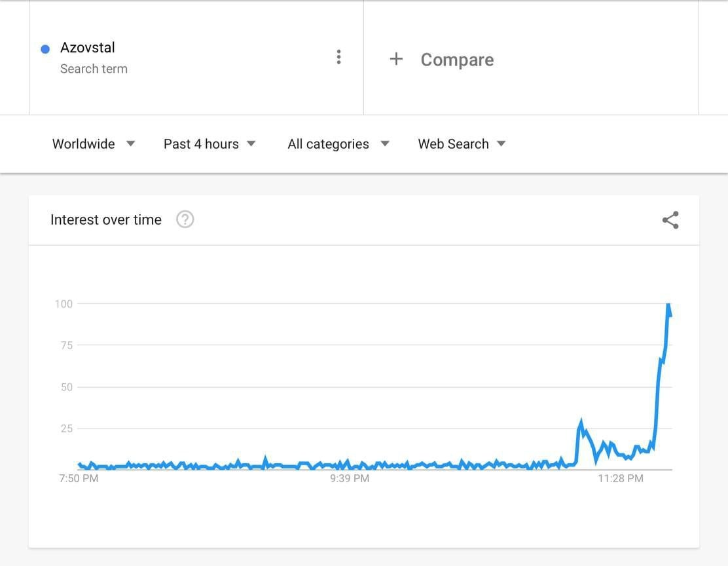Click the Interest over time heading

[106, 220]
